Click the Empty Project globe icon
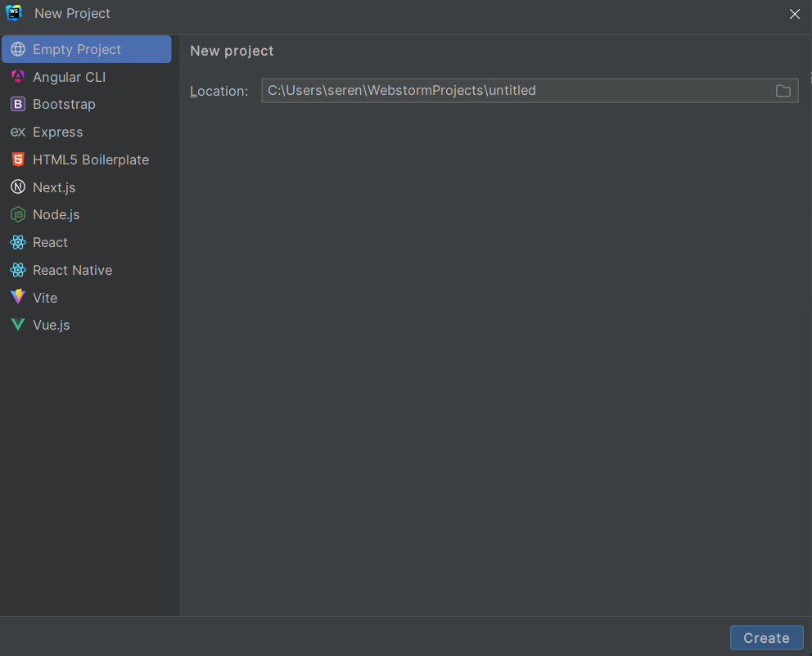This screenshot has height=656, width=812. (18, 49)
